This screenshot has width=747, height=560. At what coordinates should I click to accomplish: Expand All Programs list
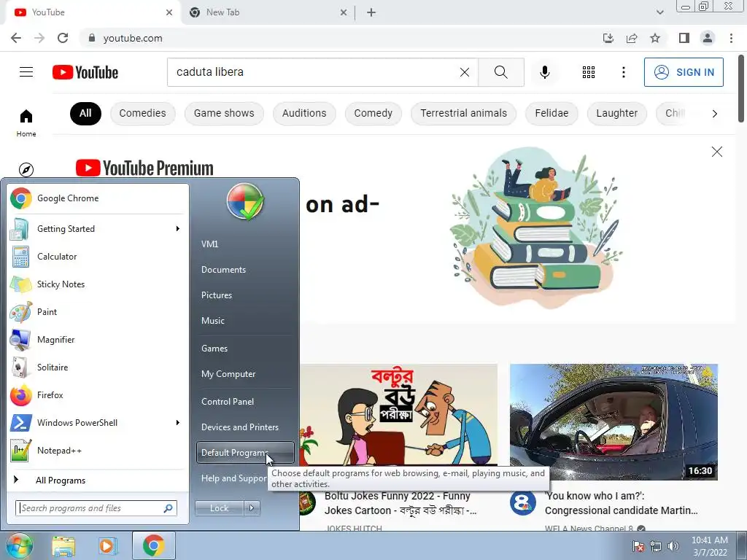click(98, 480)
